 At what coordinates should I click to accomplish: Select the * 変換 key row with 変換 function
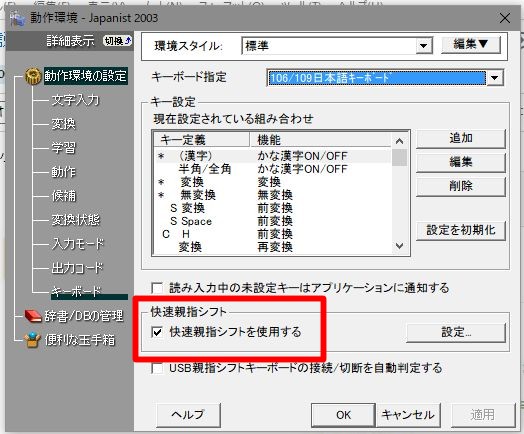[x=273, y=182]
